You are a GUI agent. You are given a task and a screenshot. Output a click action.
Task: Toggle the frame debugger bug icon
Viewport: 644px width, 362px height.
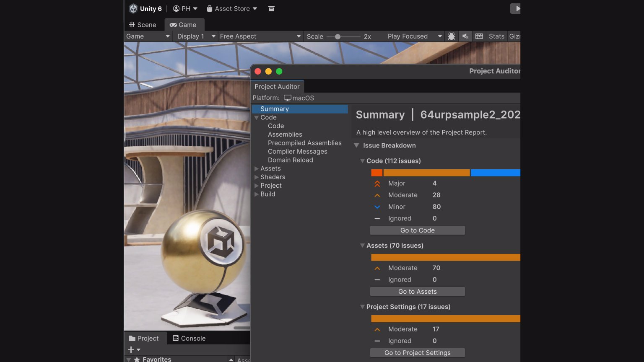point(451,36)
